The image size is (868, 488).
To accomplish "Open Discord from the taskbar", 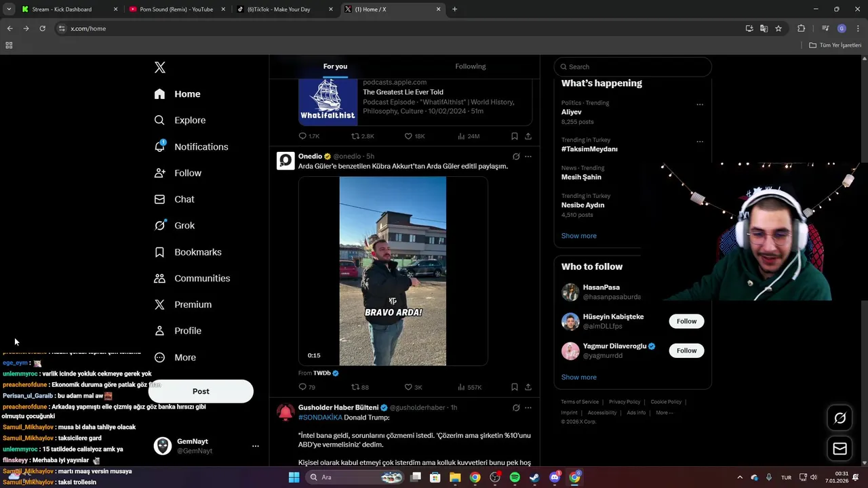I will (x=555, y=477).
